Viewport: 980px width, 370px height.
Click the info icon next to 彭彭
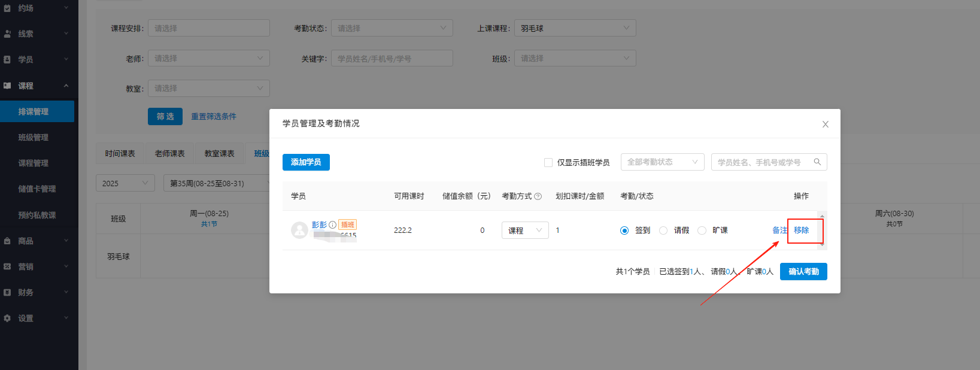pos(332,225)
